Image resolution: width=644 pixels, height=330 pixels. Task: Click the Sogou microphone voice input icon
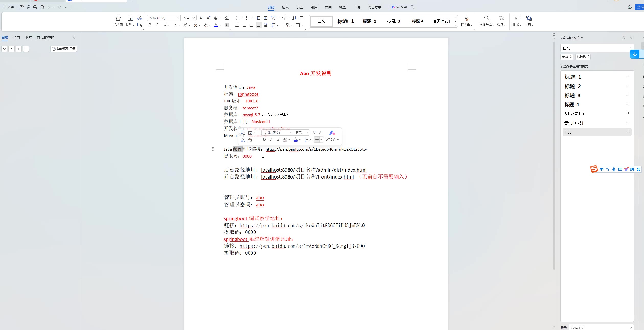click(x=614, y=169)
